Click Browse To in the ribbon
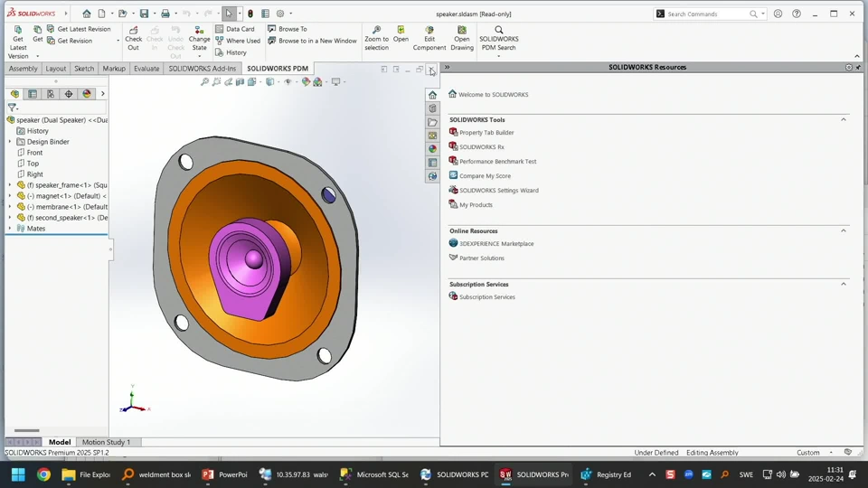 click(x=288, y=29)
